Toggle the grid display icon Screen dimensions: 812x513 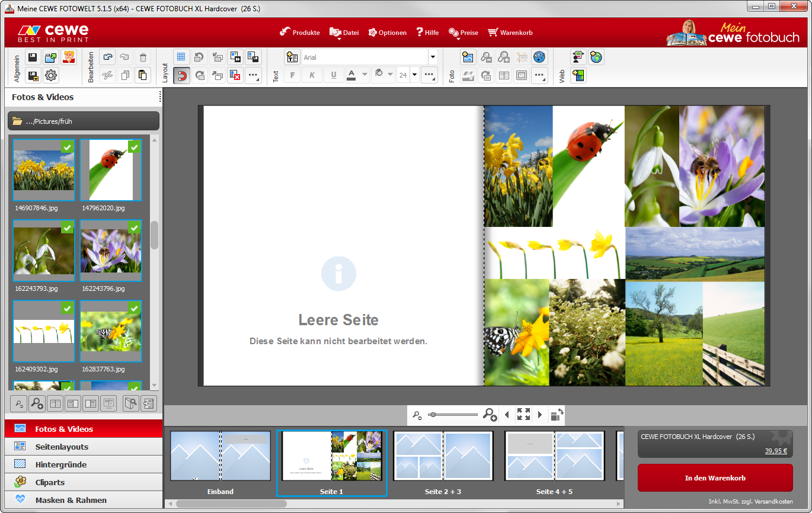(181, 57)
